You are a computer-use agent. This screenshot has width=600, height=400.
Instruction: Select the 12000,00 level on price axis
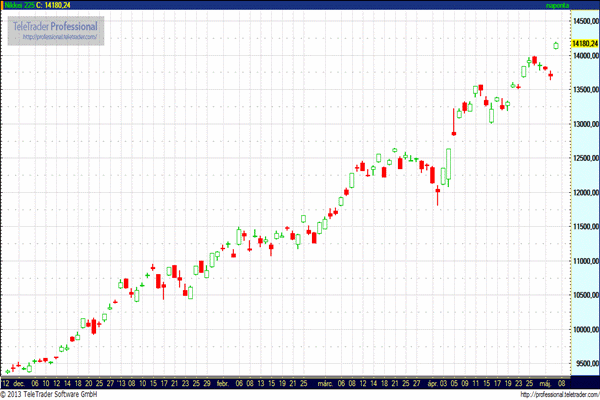(583, 193)
